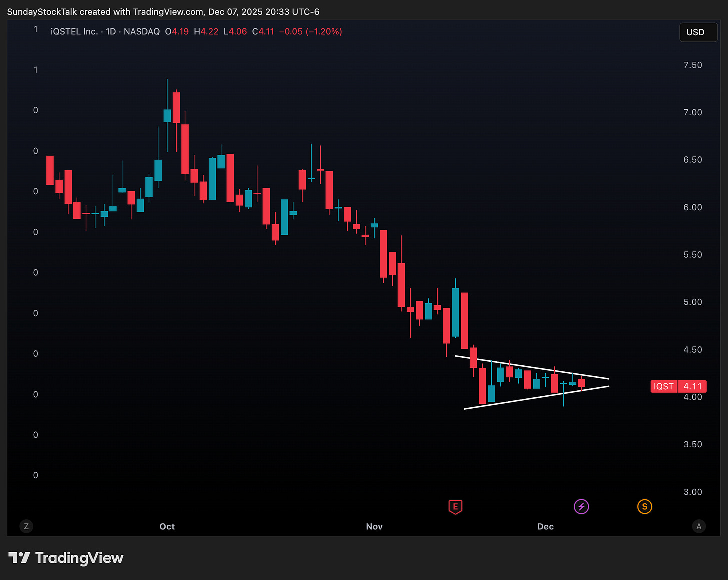The width and height of the screenshot is (728, 580).
Task: Select the upper white triangle trendline
Action: click(x=532, y=367)
